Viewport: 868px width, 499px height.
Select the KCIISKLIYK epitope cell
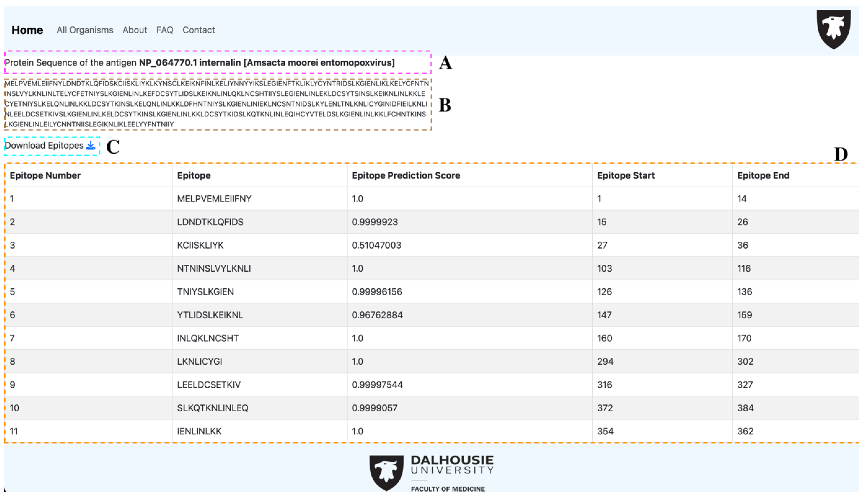[200, 245]
